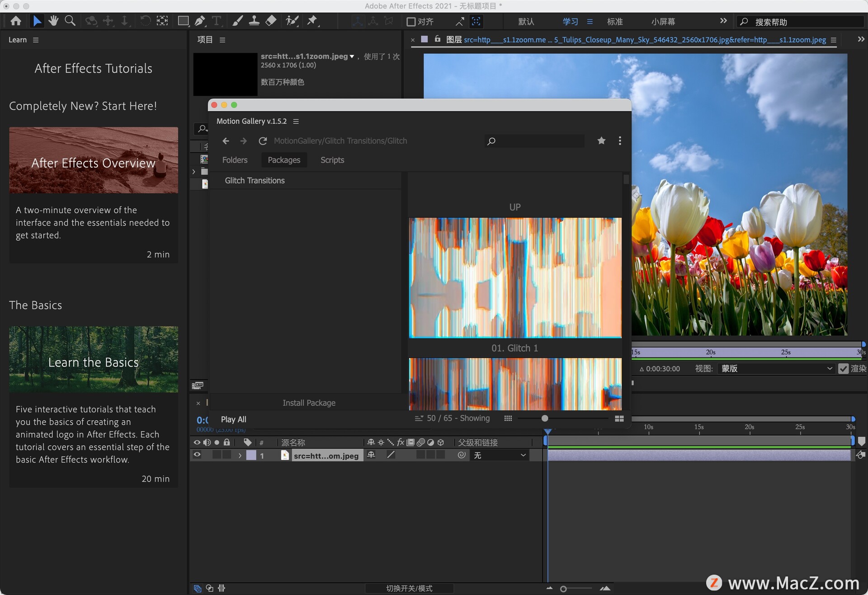Select the Eraser tool
Image resolution: width=868 pixels, height=595 pixels.
pos(271,21)
